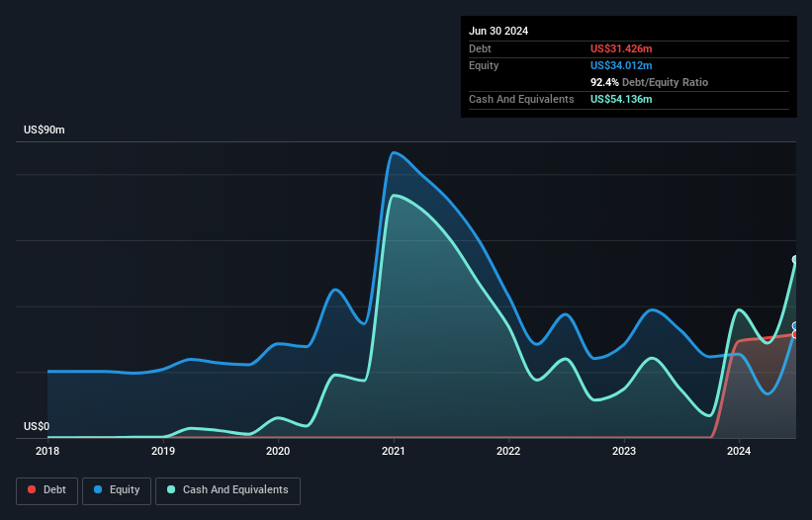Click the 2018 x-axis label
The width and height of the screenshot is (812, 520).
click(x=47, y=451)
